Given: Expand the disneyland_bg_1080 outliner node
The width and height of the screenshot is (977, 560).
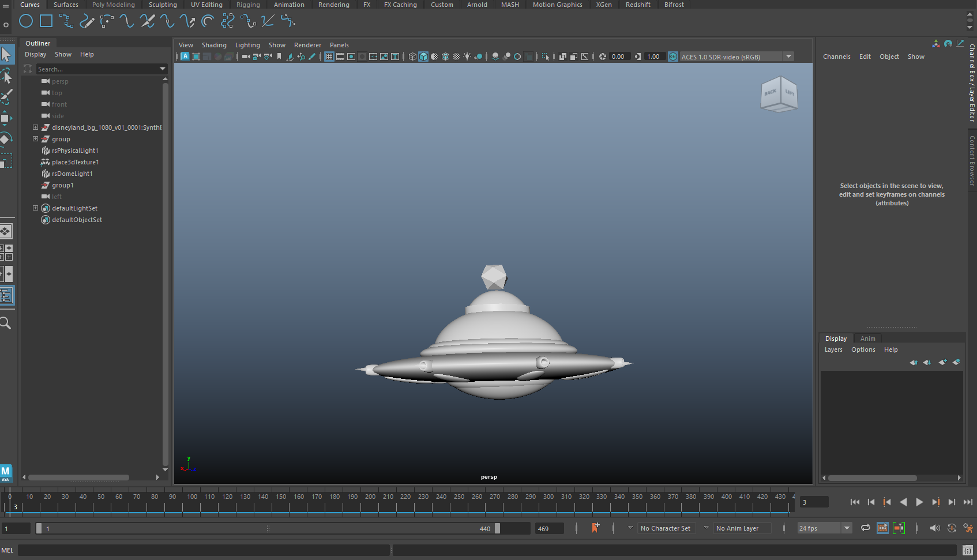Looking at the screenshot, I should coord(35,127).
